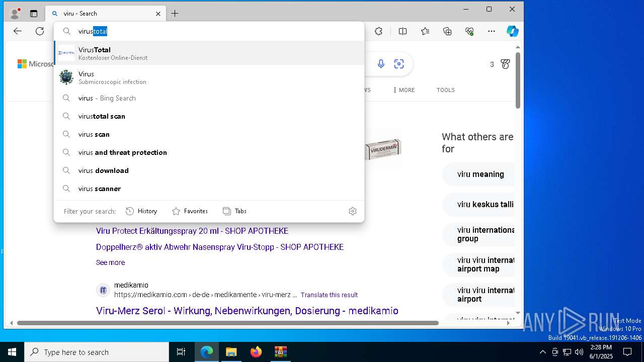The image size is (644, 362).
Task: Open Task View on taskbar
Action: (x=181, y=352)
